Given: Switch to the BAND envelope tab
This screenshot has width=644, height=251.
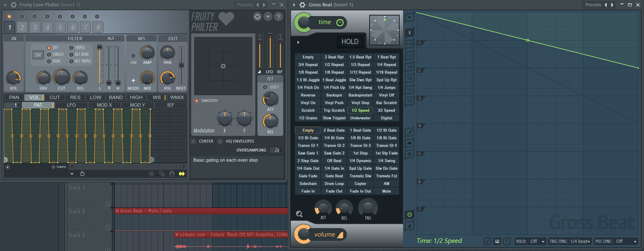Looking at the screenshot, I should pyautogui.click(x=115, y=97).
